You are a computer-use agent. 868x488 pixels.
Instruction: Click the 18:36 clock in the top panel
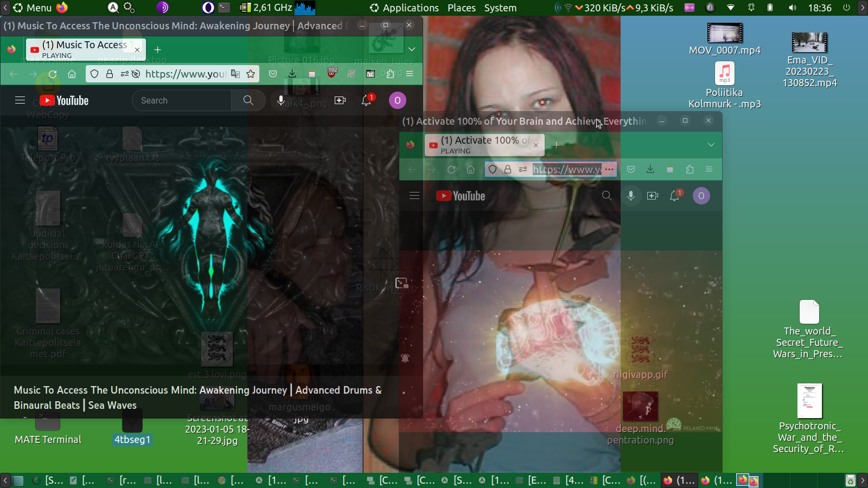pyautogui.click(x=820, y=8)
